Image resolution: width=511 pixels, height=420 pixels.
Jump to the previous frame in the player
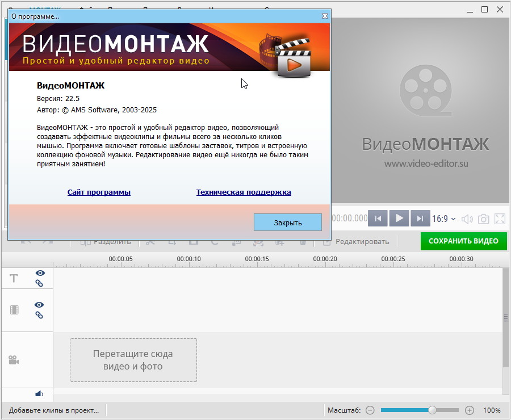[378, 218]
